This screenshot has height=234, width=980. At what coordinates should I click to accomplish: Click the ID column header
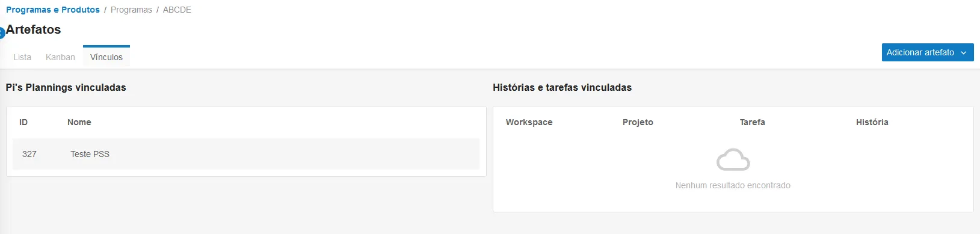(x=23, y=122)
